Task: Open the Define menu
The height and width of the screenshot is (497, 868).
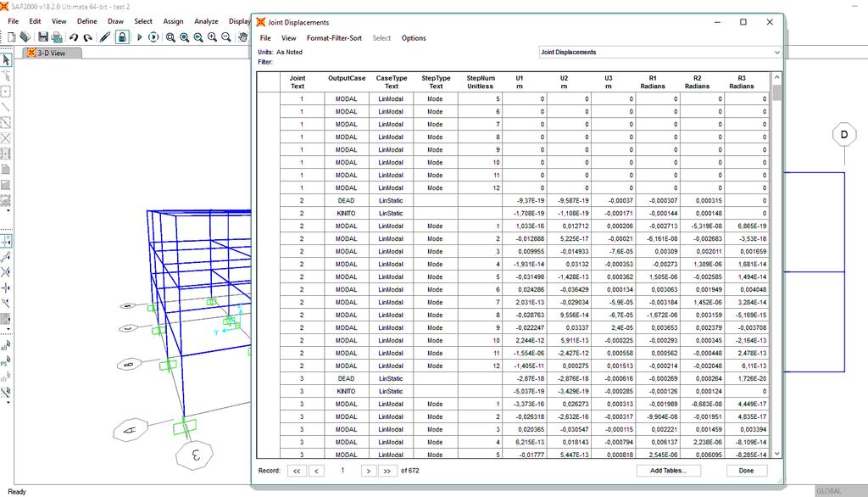Action: [87, 21]
